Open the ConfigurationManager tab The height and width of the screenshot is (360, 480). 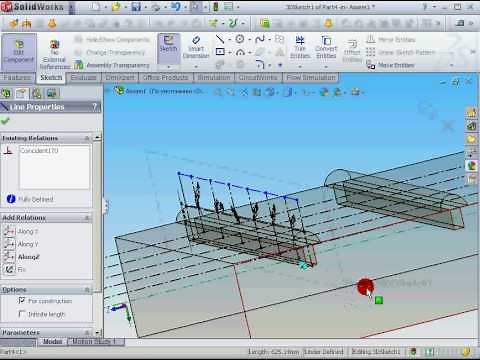click(x=37, y=93)
